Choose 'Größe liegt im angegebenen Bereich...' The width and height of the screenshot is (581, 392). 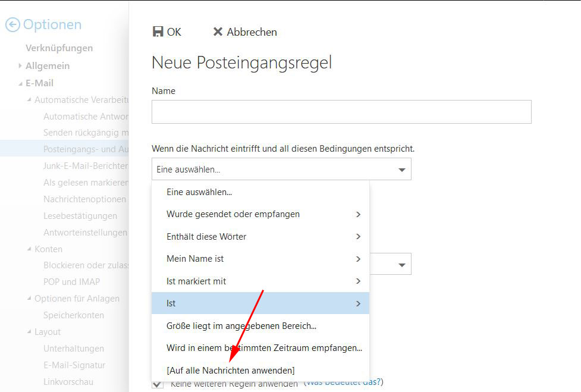[241, 325]
